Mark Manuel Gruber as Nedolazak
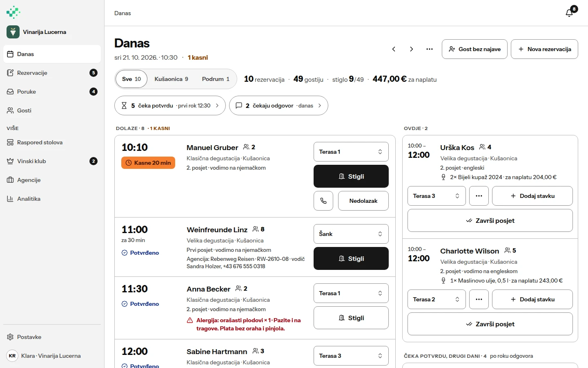The width and height of the screenshot is (588, 368). [x=363, y=201]
